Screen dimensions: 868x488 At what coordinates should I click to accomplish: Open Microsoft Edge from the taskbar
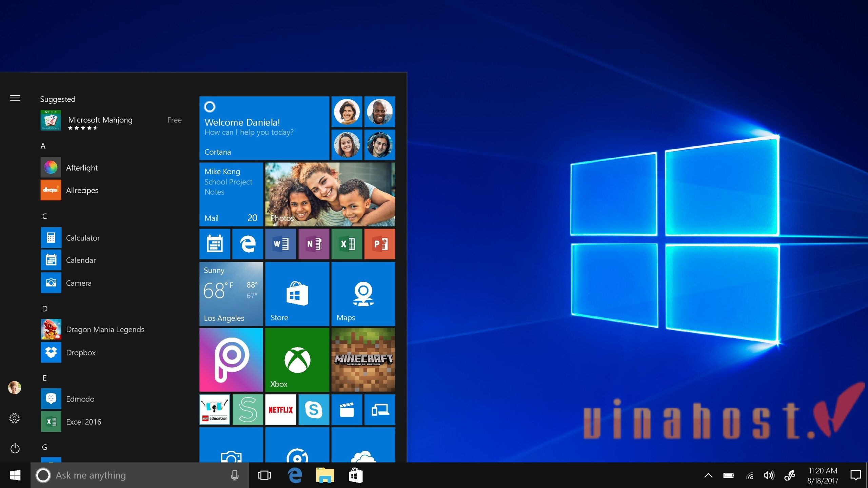tap(295, 475)
